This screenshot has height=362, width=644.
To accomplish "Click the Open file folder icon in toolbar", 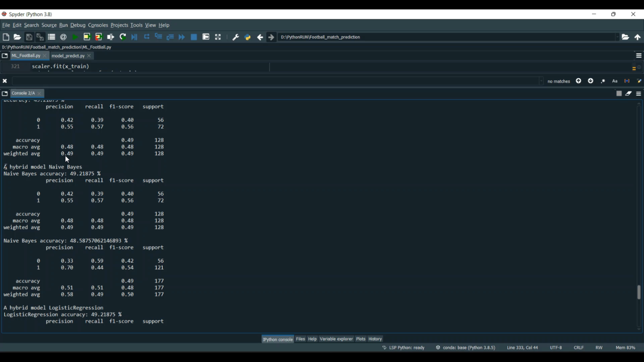I will [17, 37].
